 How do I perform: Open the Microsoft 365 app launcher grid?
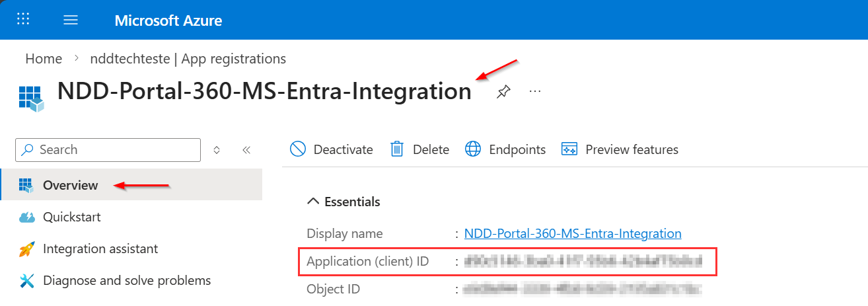tap(22, 20)
